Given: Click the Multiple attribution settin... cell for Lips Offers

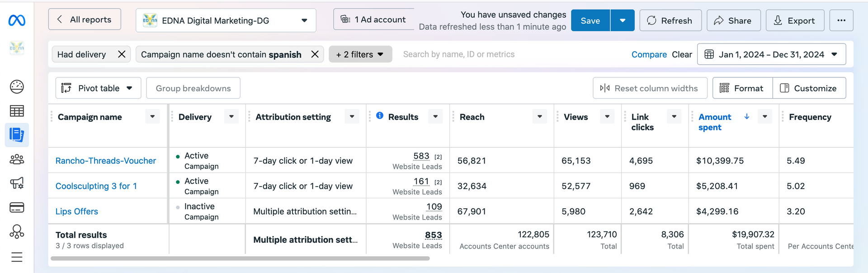Looking at the screenshot, I should coord(305,211).
